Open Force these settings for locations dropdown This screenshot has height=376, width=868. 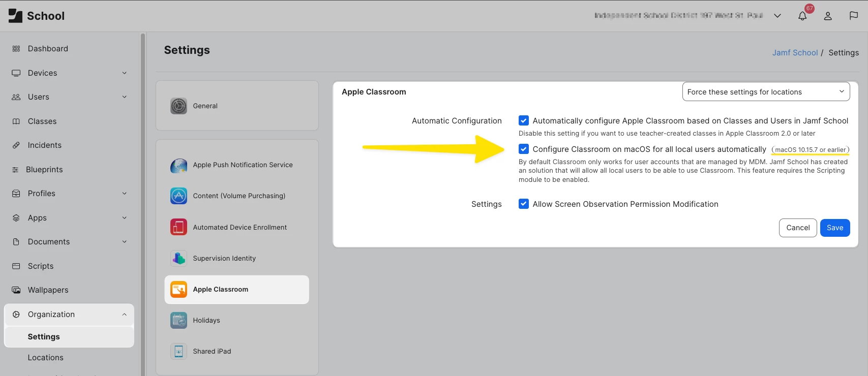pos(766,92)
